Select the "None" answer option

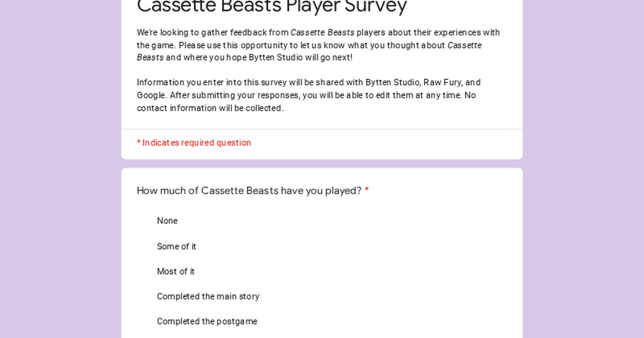(x=167, y=221)
